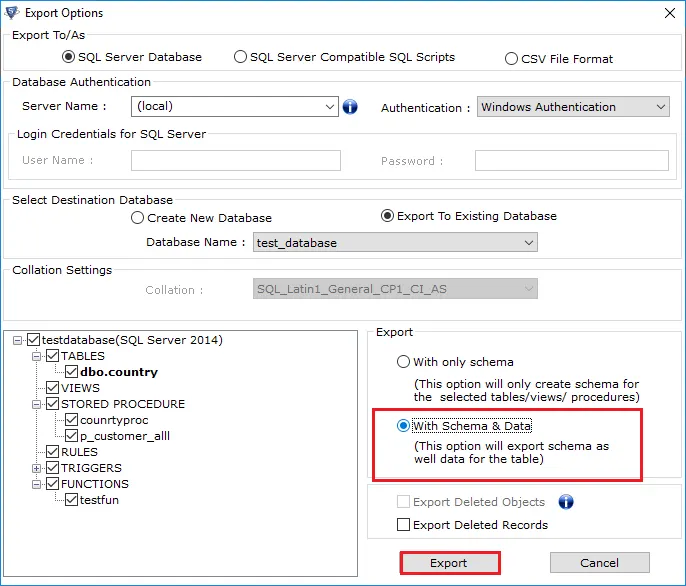
Task: Click the Export Options app logo icon
Action: 11,13
